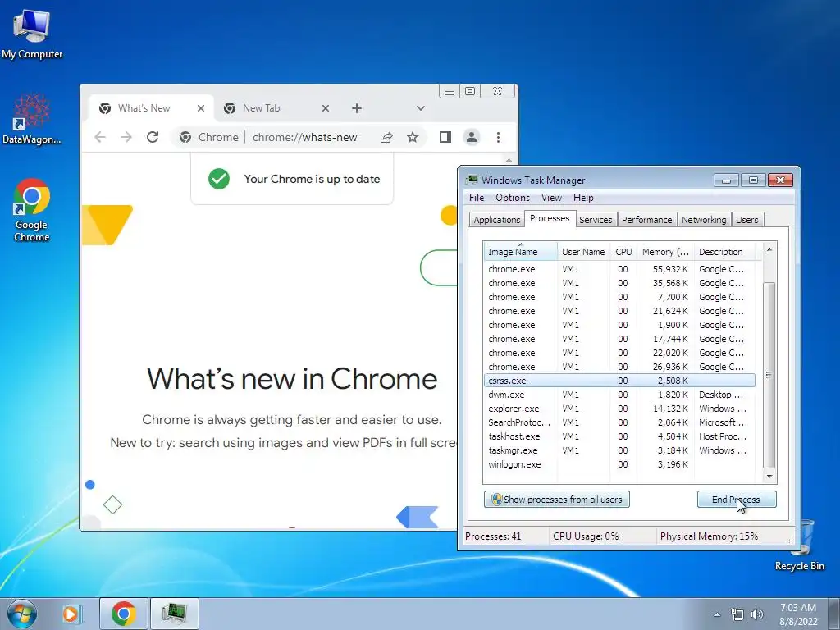Sort processes by CPU column
The height and width of the screenshot is (630, 840).
pos(623,252)
